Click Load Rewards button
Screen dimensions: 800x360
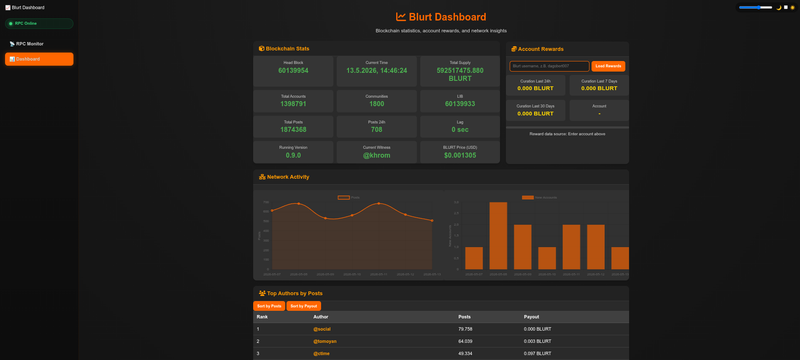click(x=608, y=66)
